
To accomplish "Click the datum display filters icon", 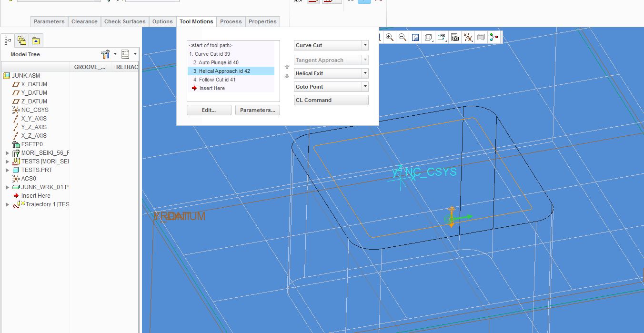I will click(x=468, y=37).
